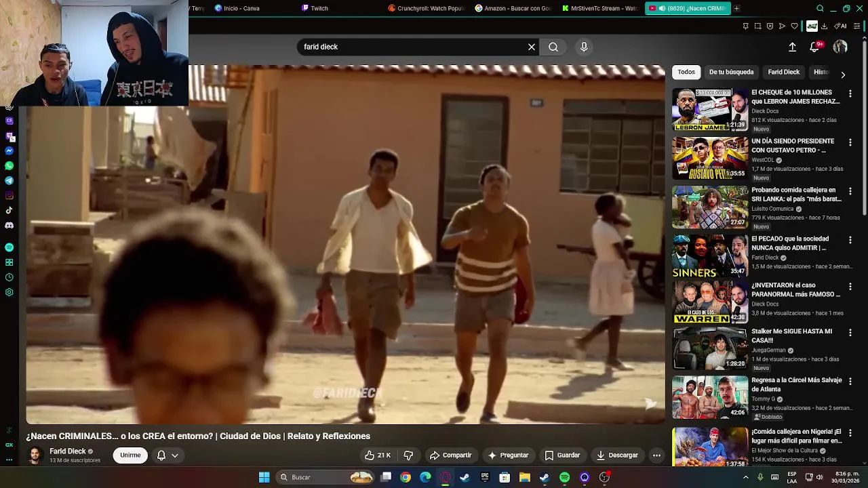This screenshot has height=488, width=868.
Task: Select the Farid Dieck filter chip
Action: [x=783, y=72]
